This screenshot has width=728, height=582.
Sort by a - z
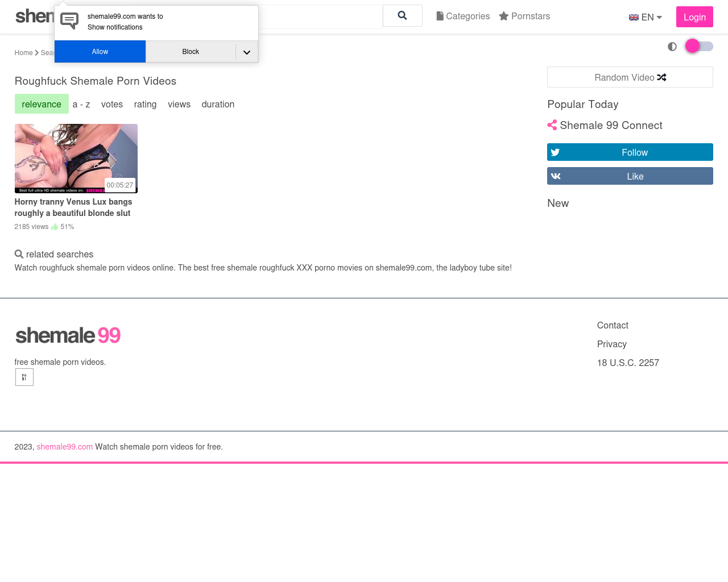pos(81,104)
